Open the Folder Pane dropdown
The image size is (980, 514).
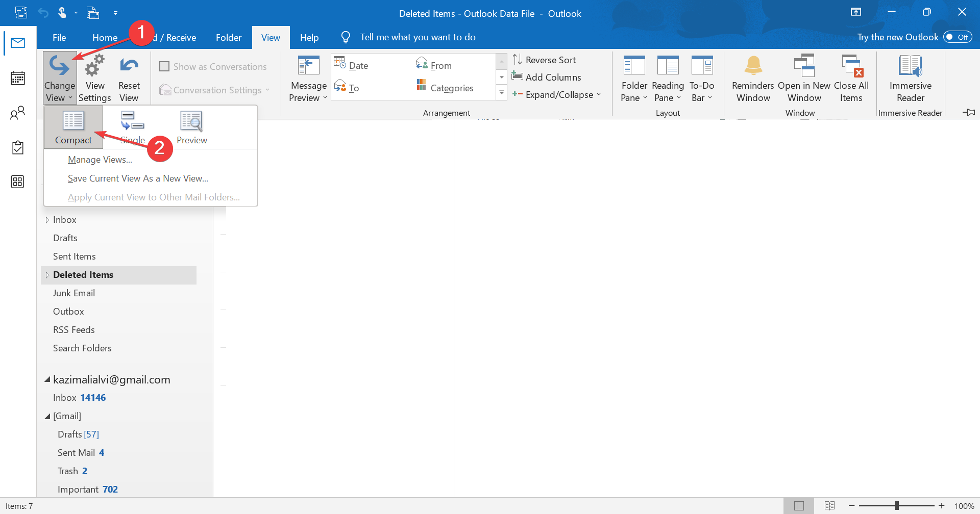pyautogui.click(x=634, y=78)
